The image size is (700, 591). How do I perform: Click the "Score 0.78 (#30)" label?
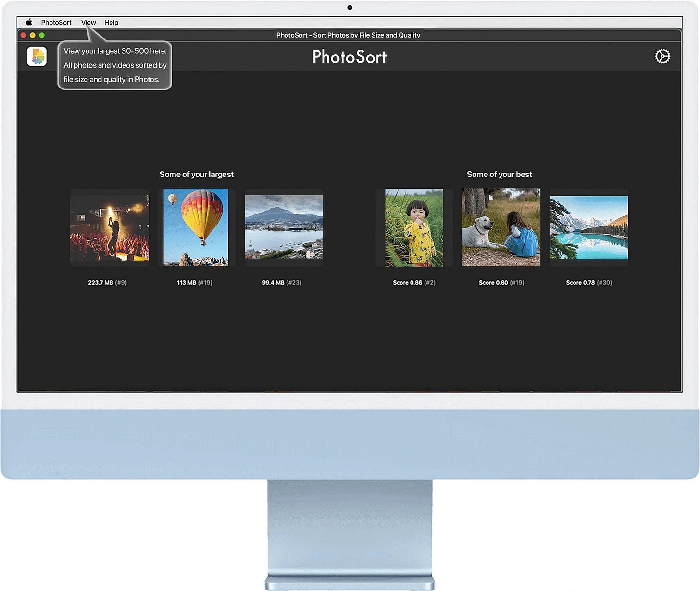[589, 283]
